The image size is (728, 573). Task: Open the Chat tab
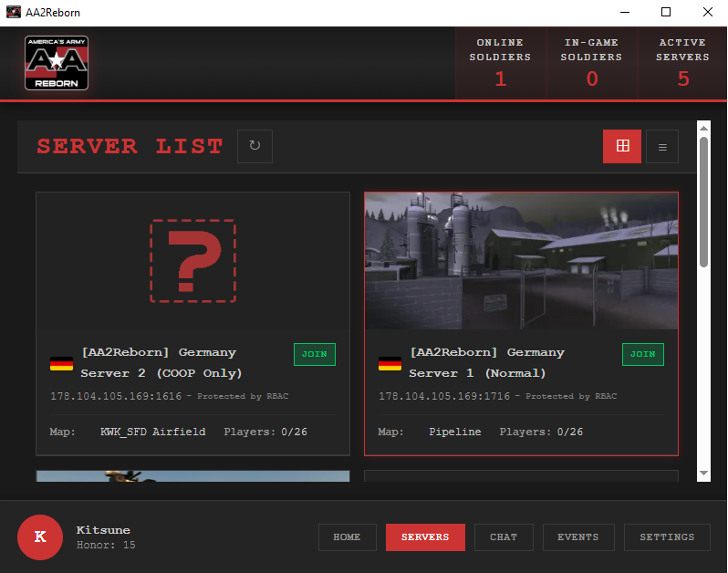504,537
